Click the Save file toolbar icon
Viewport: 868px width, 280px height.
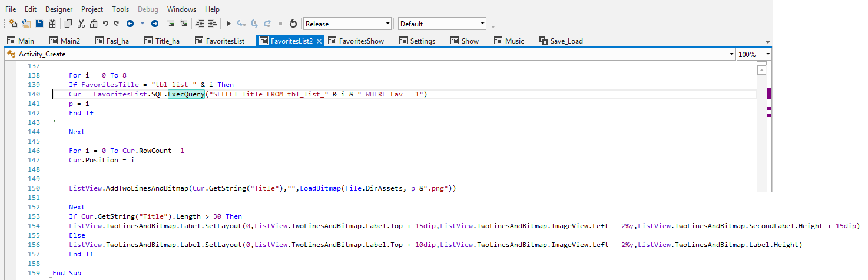click(39, 24)
